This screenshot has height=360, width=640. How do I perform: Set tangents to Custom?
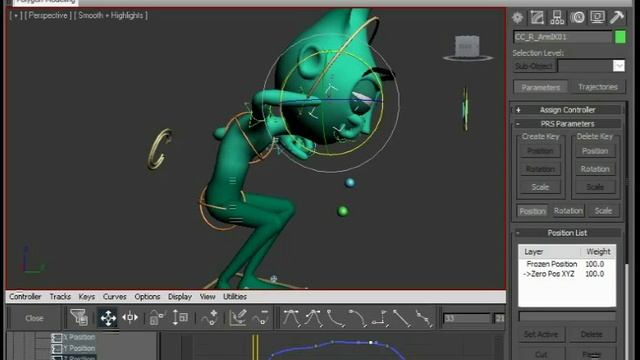[313, 318]
